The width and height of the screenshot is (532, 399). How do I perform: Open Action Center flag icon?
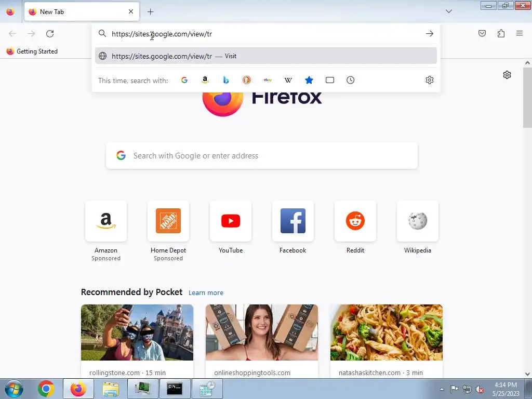(x=454, y=389)
